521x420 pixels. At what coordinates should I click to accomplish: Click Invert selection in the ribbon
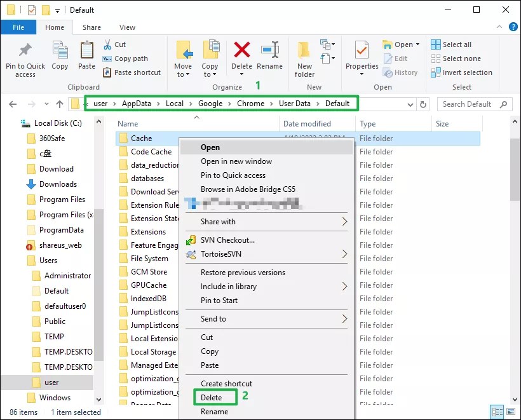461,72
